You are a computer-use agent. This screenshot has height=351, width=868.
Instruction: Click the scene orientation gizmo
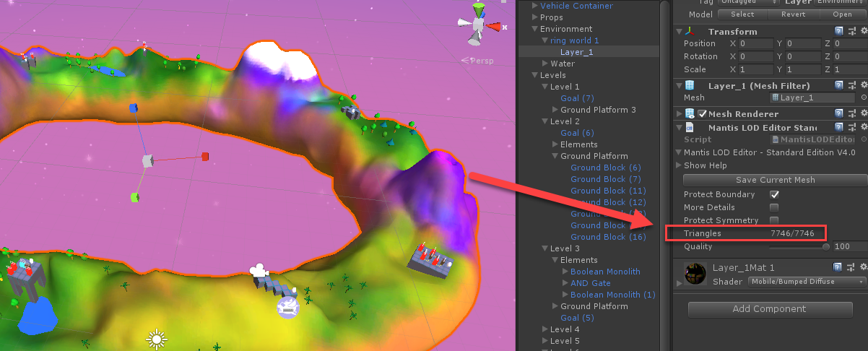click(x=477, y=25)
